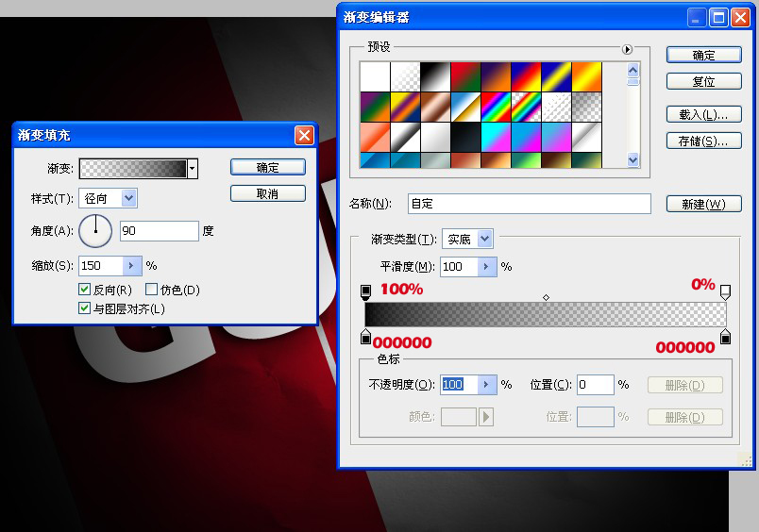This screenshot has width=759, height=532.
Task: Select the orange-yellow-orange gradient preset
Action: coord(586,77)
